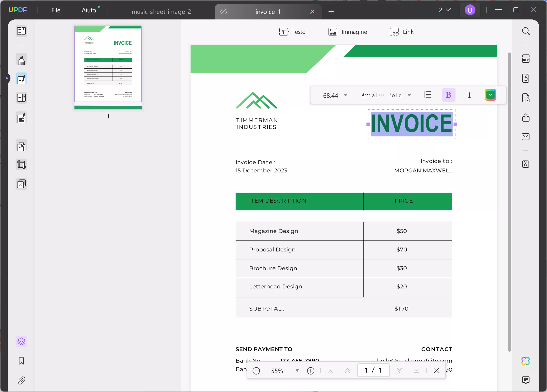Click the 'ITEM DESCRIPTION' header cell
This screenshot has width=547, height=392.
point(278,201)
